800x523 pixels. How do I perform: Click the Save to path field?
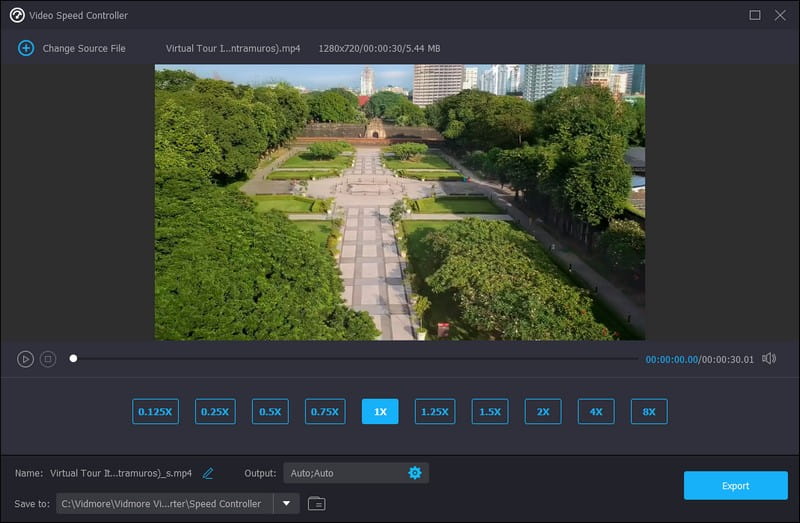click(x=164, y=504)
